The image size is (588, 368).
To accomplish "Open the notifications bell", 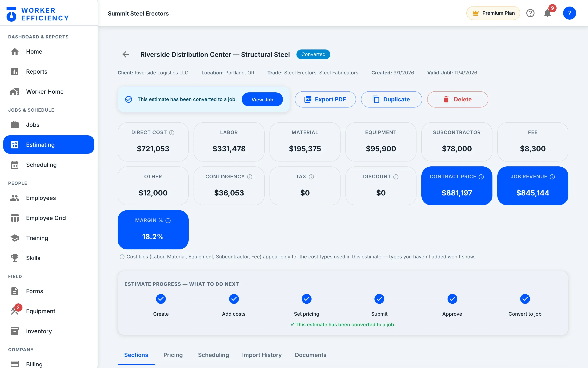I will click(x=547, y=13).
